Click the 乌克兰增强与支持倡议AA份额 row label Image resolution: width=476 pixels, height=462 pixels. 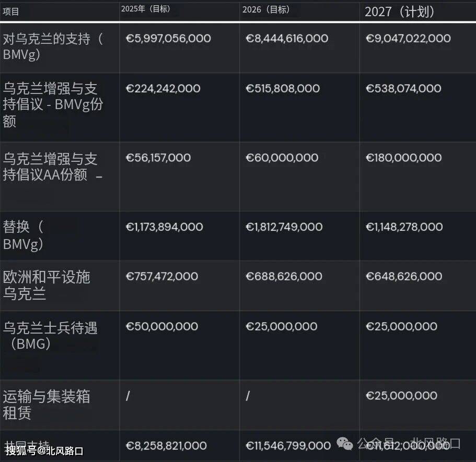point(52,167)
